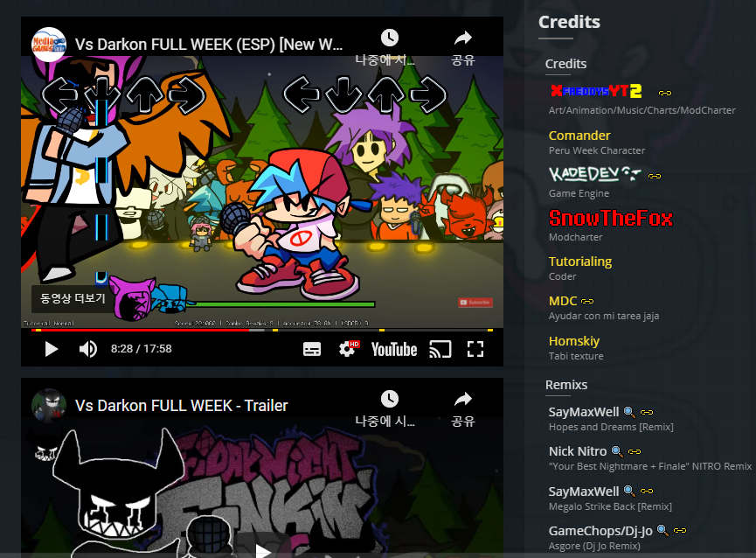Screen dimensions: 756x558
Task: Click the link icon next to KadeDev
Action: click(x=655, y=176)
